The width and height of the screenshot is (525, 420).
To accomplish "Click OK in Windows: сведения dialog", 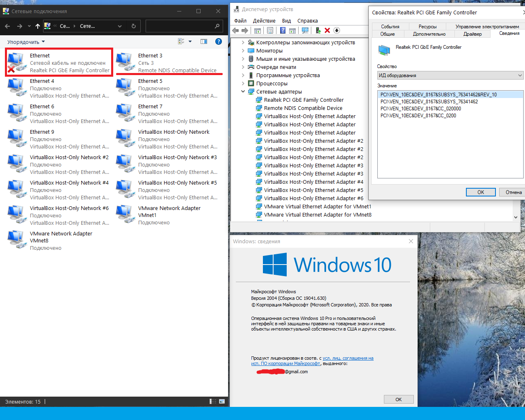I will pos(399,399).
